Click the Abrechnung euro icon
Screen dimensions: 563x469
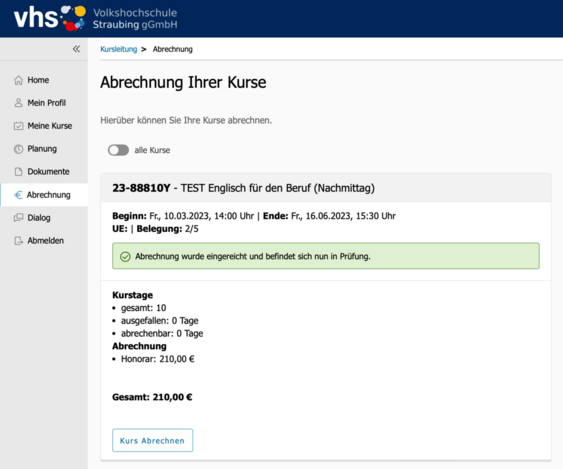point(18,195)
